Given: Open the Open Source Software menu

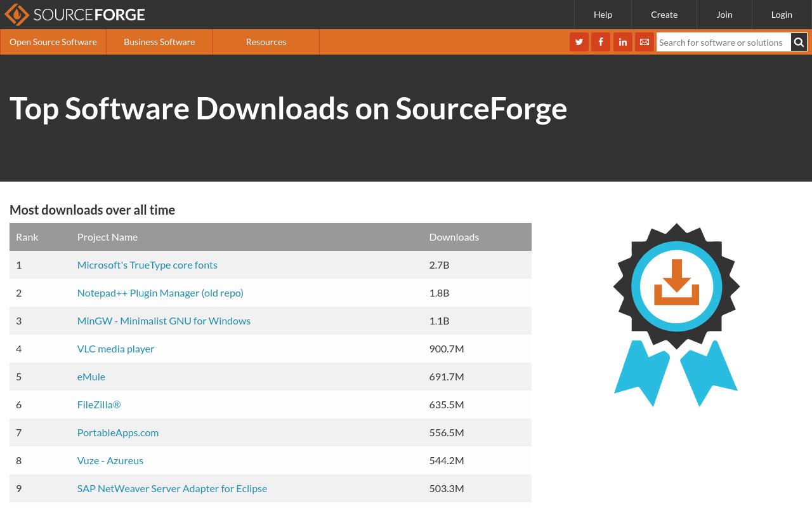Looking at the screenshot, I should tap(53, 42).
